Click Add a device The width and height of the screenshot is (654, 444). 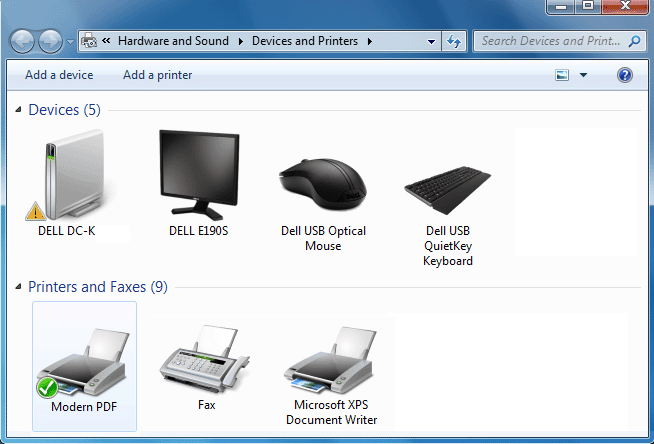point(59,75)
